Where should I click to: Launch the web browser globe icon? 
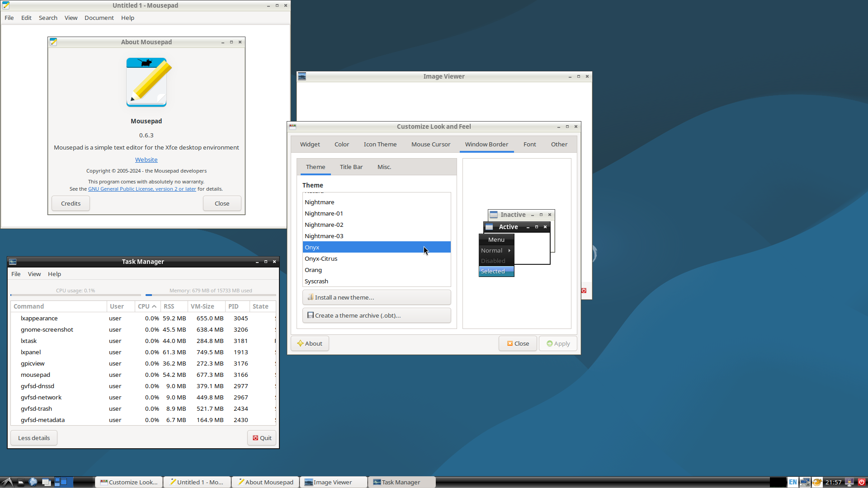pyautogui.click(x=33, y=482)
